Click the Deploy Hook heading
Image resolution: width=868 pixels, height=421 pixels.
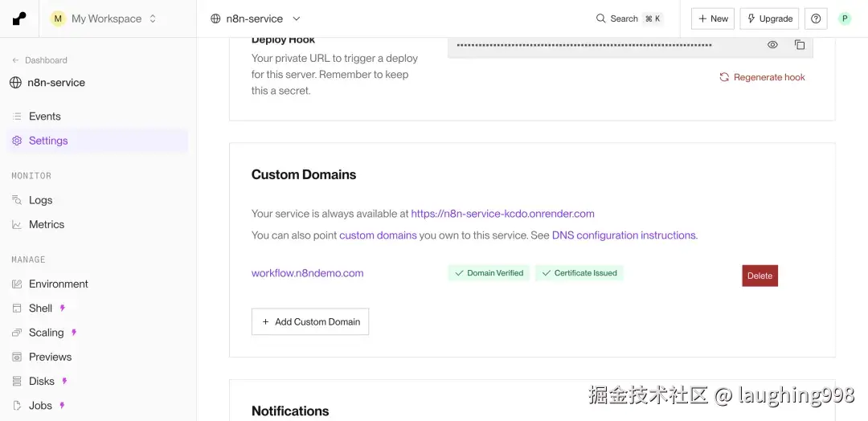[x=283, y=40]
